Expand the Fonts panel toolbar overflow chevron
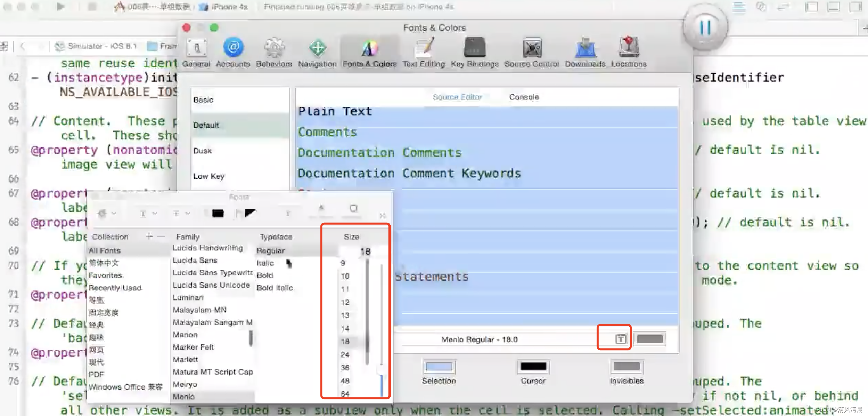Screen dimensions: 868x416 tap(383, 216)
